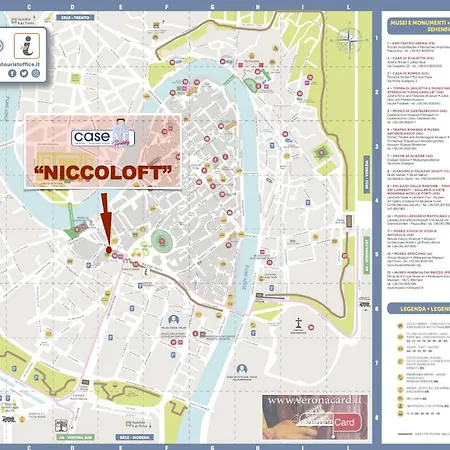Click the tourist information 'i' icon

point(27,46)
